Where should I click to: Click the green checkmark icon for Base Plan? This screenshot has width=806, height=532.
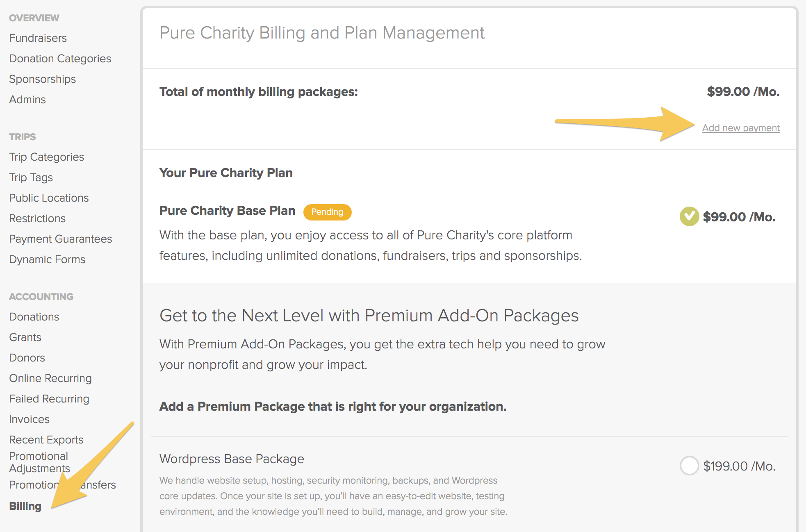pyautogui.click(x=689, y=216)
